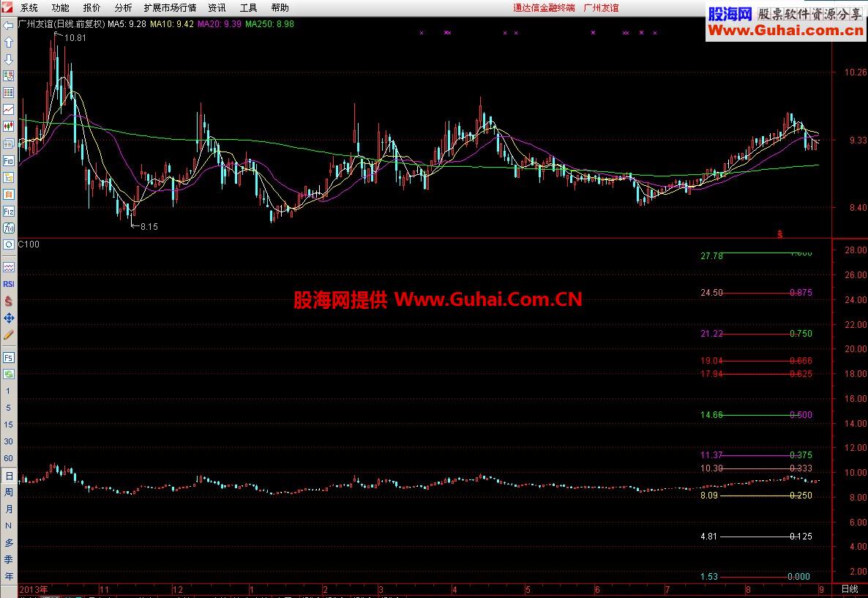
Task: Click the 27.78 Fibonacci level value
Action: [x=711, y=255]
